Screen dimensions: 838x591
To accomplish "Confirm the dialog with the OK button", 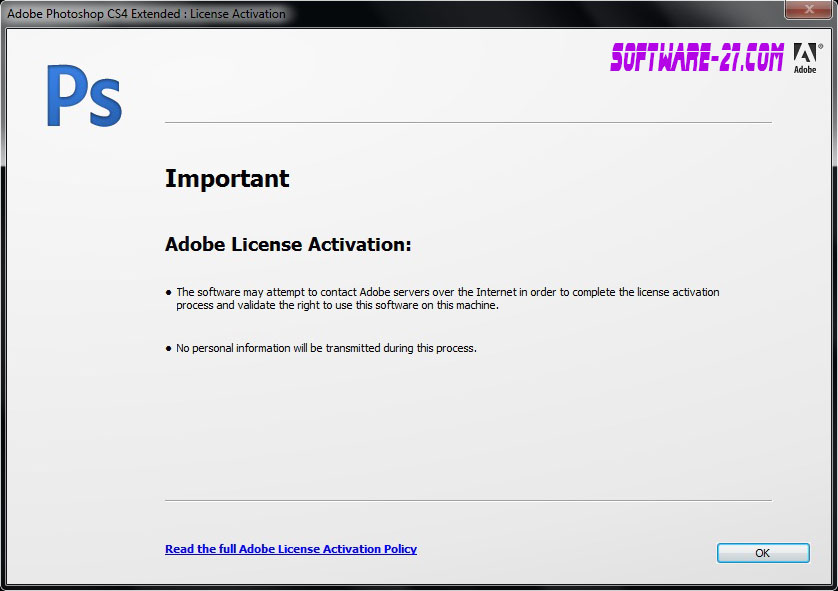I will [763, 553].
